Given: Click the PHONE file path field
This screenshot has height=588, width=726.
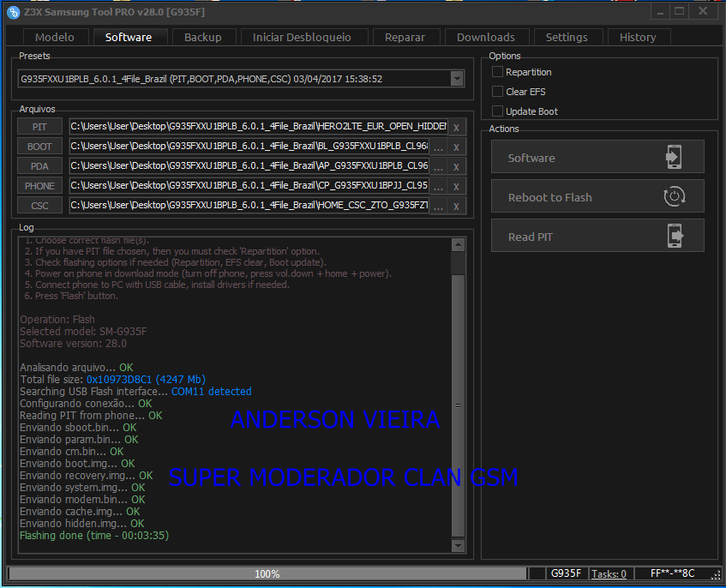Looking at the screenshot, I should tap(249, 186).
